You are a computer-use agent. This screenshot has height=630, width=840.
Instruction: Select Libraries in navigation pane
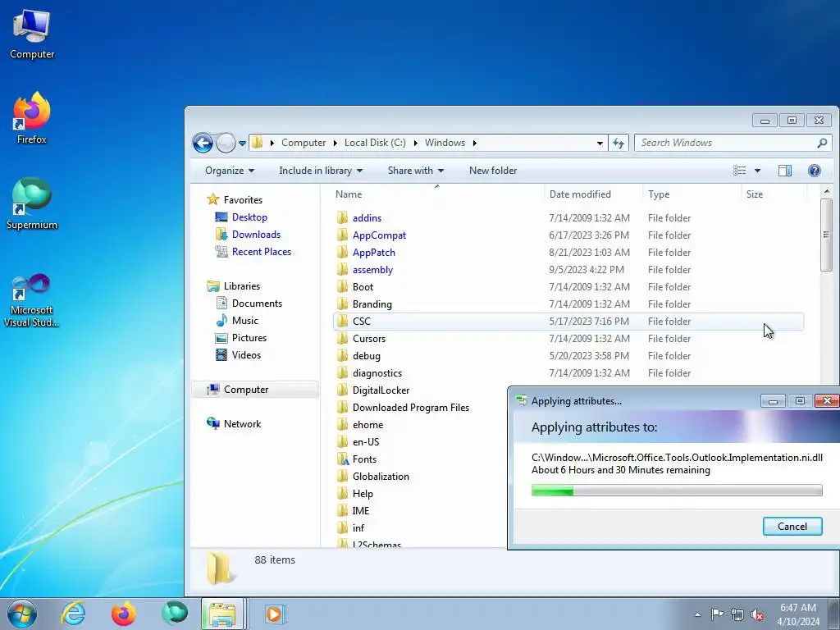point(242,286)
